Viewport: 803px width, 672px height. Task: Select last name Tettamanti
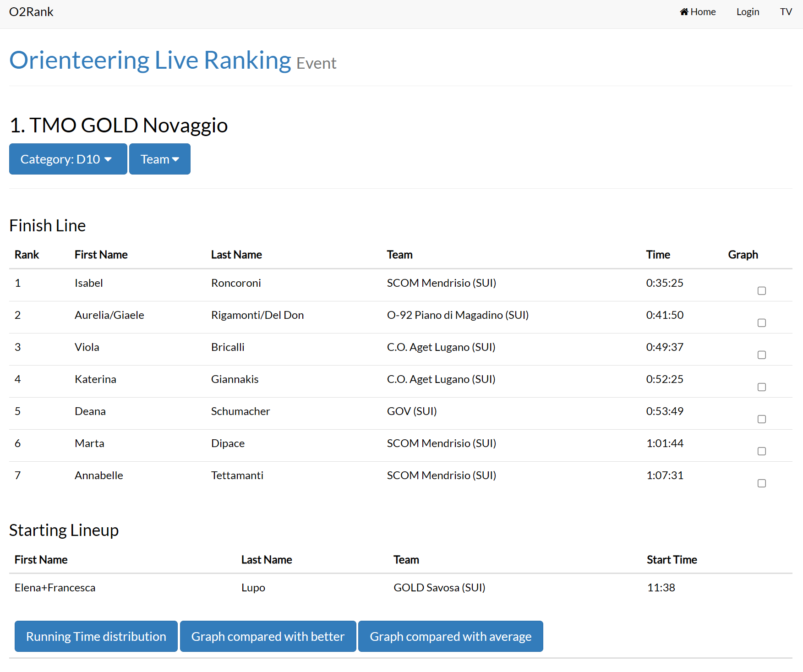pyautogui.click(x=237, y=475)
